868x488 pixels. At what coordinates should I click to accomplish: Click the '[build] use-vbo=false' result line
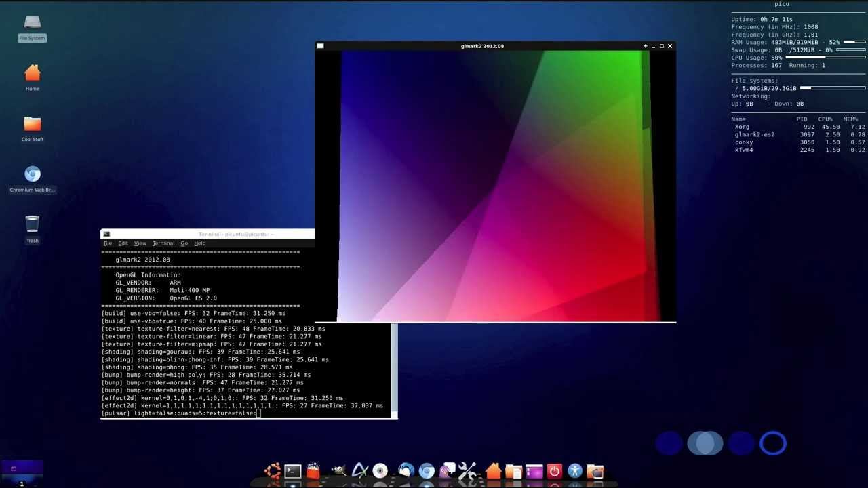pyautogui.click(x=193, y=314)
